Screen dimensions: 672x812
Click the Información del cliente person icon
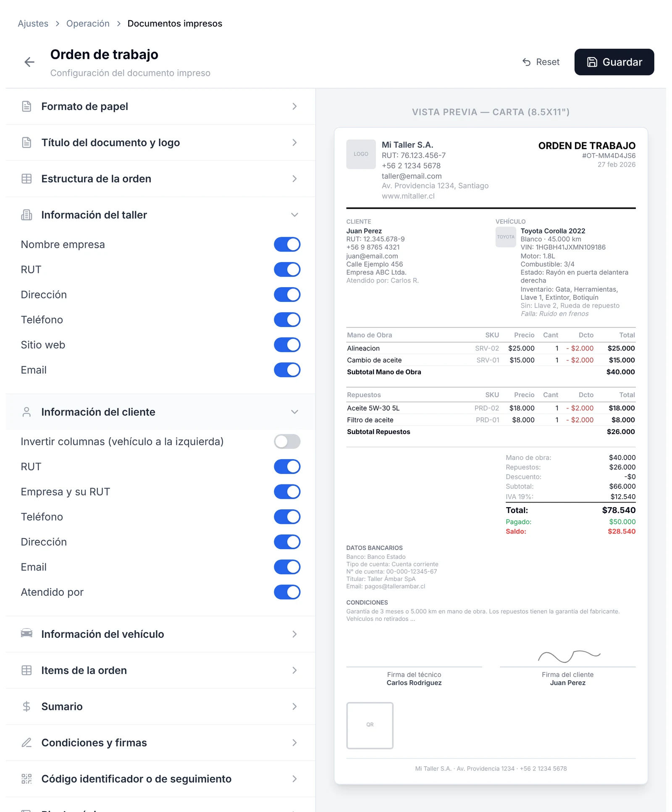[26, 412]
